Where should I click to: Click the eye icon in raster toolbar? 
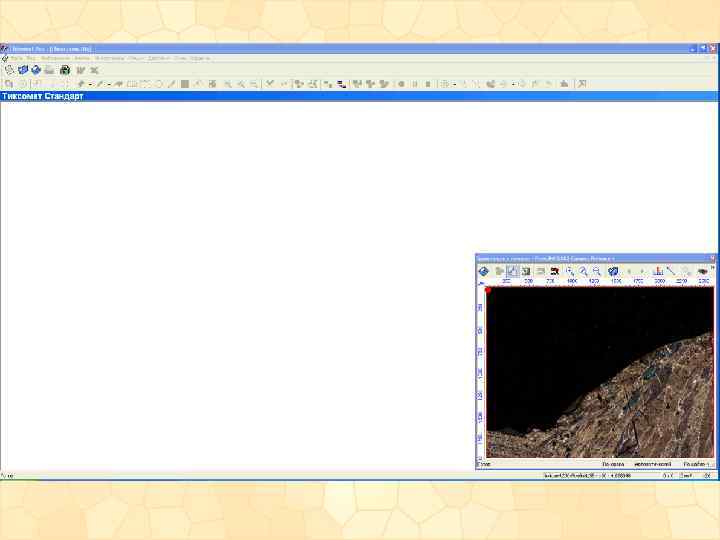tap(702, 271)
